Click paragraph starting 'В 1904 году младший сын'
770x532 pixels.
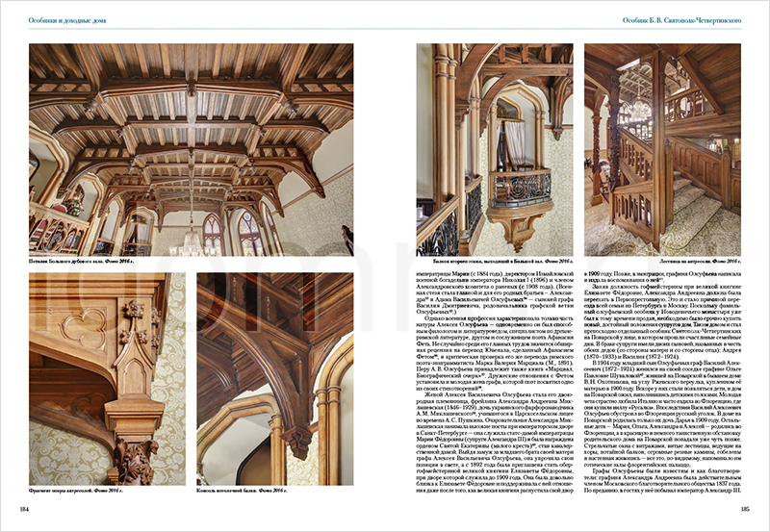[662, 417]
